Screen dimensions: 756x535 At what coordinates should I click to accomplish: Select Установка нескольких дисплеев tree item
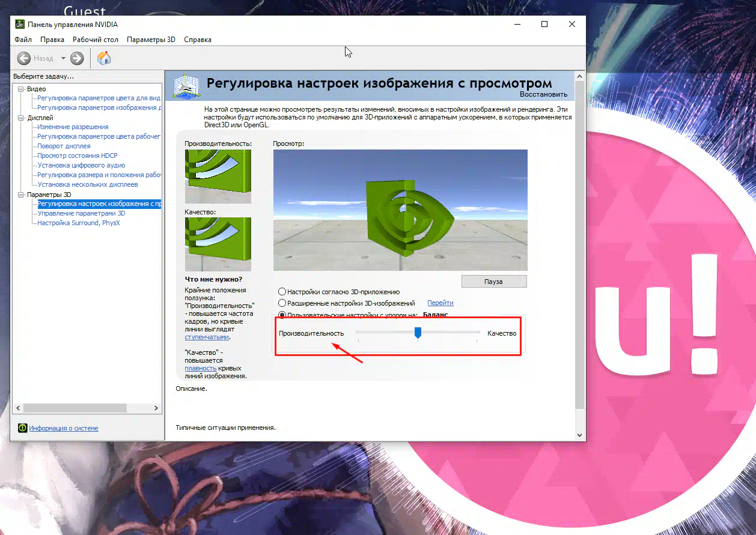pyautogui.click(x=87, y=184)
